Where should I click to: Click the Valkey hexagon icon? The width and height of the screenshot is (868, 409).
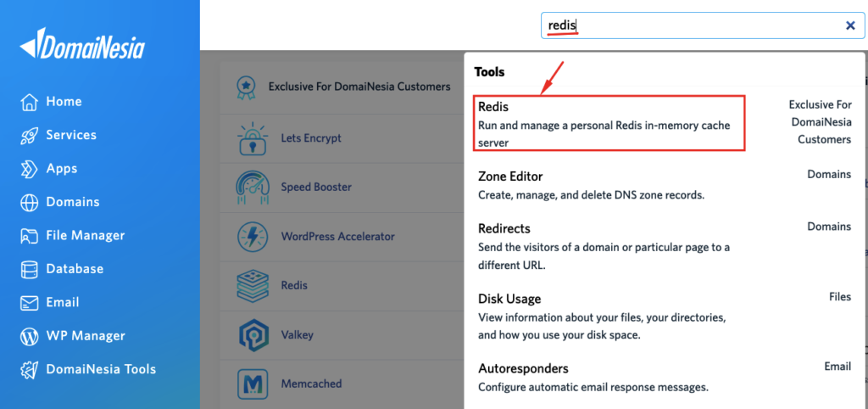point(253,334)
